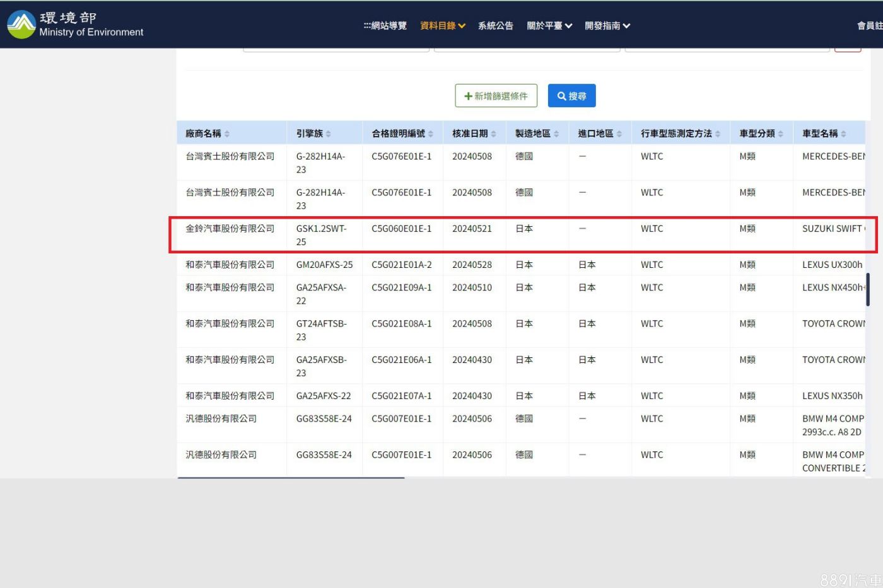The height and width of the screenshot is (588, 883).
Task: Sort by 製造地區 column arrows
Action: point(556,134)
